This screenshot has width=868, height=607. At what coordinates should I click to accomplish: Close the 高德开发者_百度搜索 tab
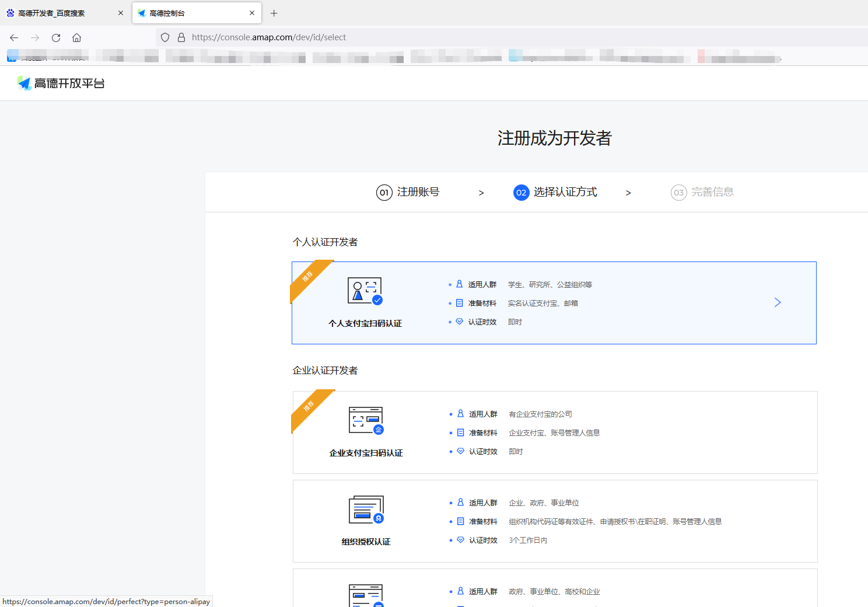pyautogui.click(x=121, y=13)
